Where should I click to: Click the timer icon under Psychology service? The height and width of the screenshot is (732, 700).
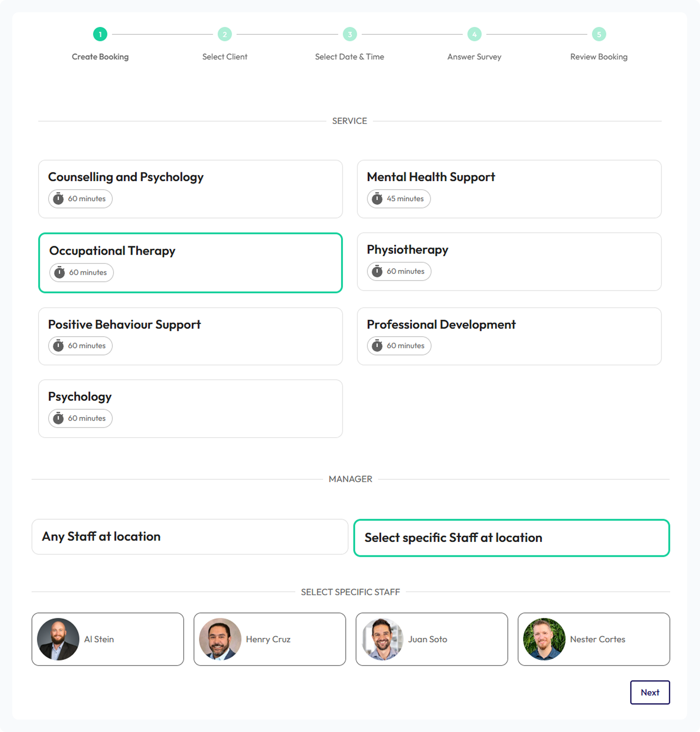58,418
